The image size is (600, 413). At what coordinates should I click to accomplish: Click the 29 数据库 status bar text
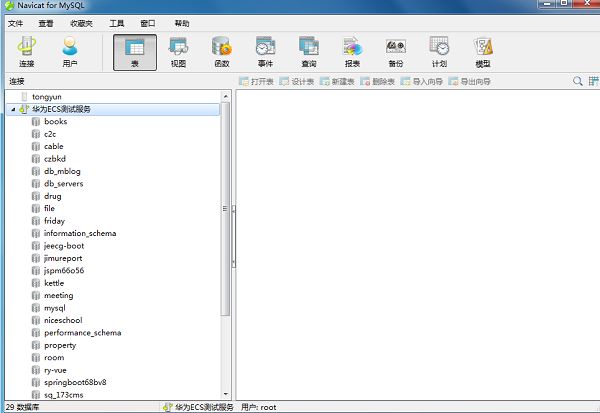22,407
